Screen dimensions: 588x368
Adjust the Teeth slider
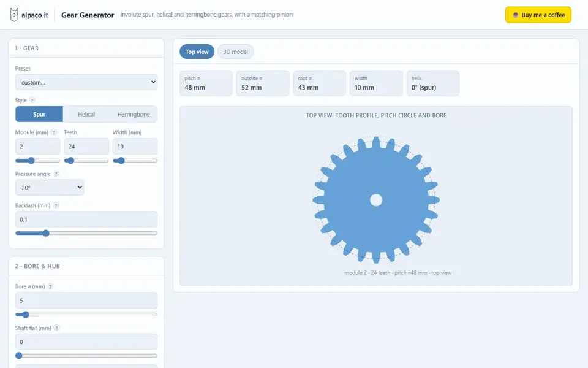click(x=86, y=160)
